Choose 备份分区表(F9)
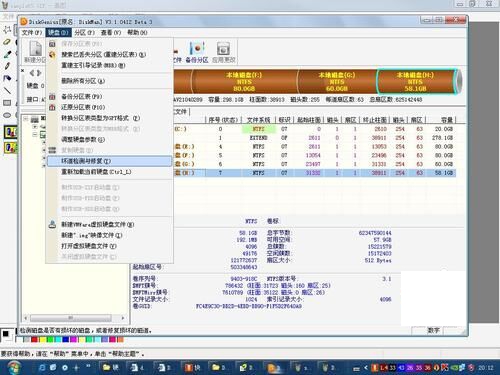 point(109,97)
